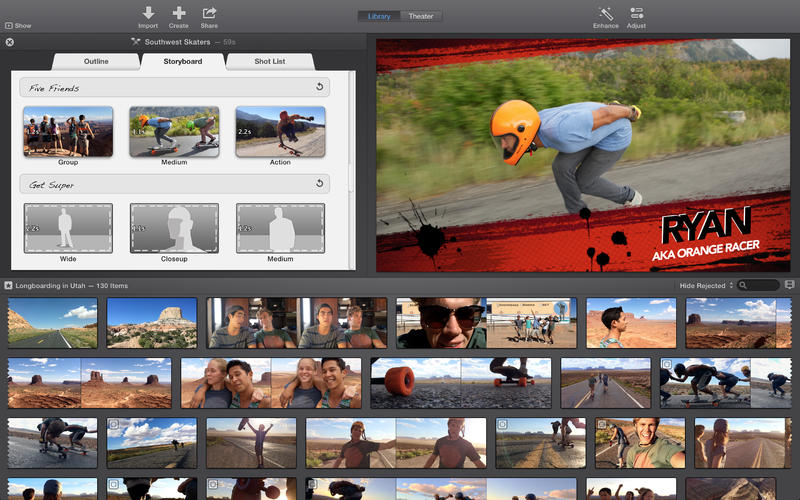Open the Share menu icon
The image size is (800, 500).
(x=209, y=13)
